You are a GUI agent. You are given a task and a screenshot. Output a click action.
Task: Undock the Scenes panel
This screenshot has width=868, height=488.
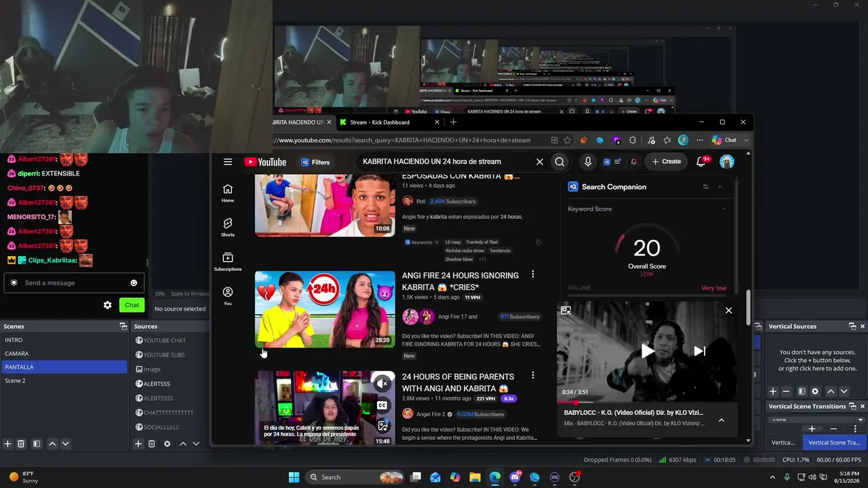click(x=123, y=326)
